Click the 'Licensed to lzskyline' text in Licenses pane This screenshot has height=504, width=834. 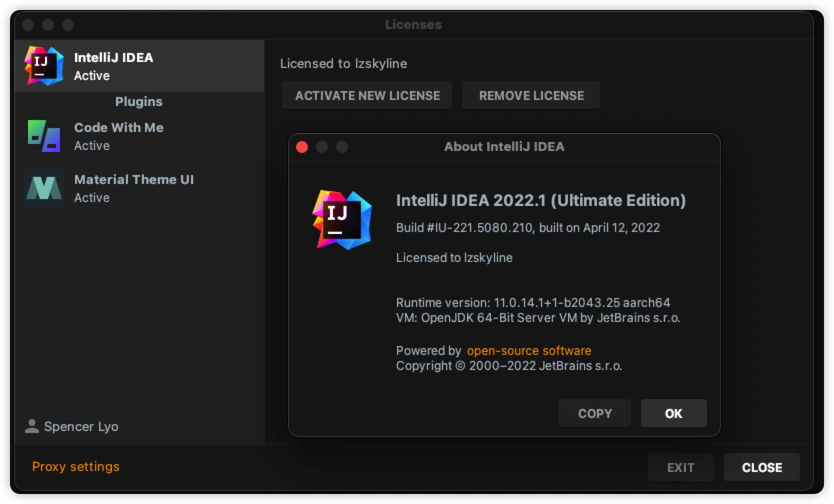pyautogui.click(x=343, y=63)
